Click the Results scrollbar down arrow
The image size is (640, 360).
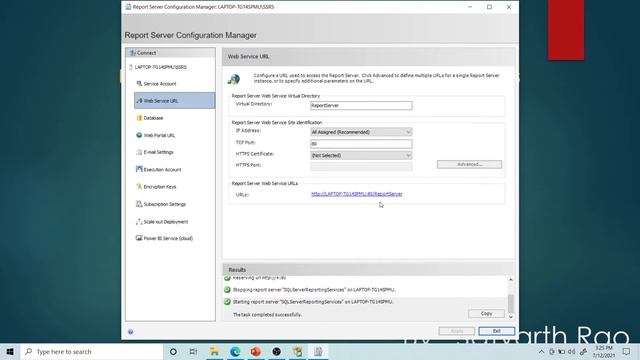511,317
